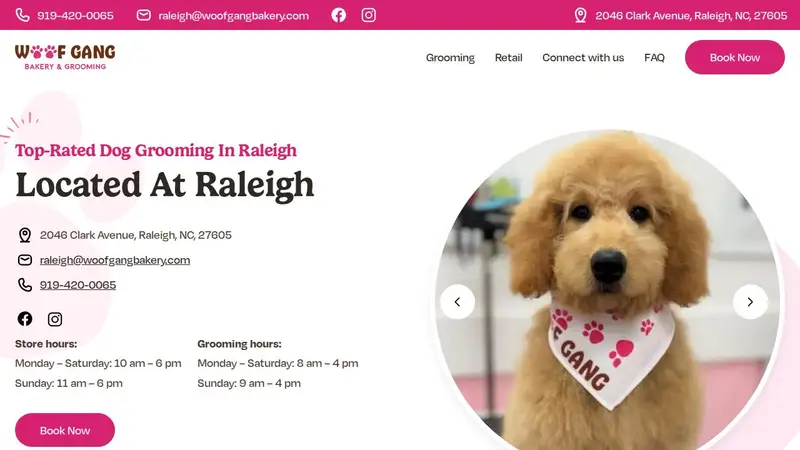Click the Grooming hours: label
This screenshot has width=800, height=450.
(239, 344)
